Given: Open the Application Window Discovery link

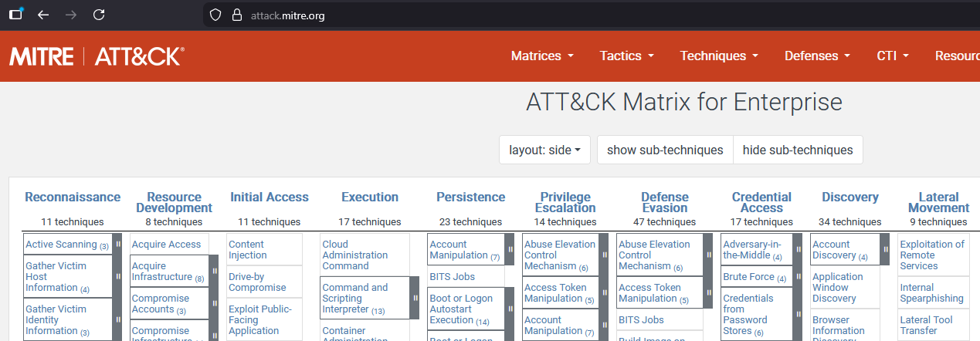Looking at the screenshot, I should 838,288.
